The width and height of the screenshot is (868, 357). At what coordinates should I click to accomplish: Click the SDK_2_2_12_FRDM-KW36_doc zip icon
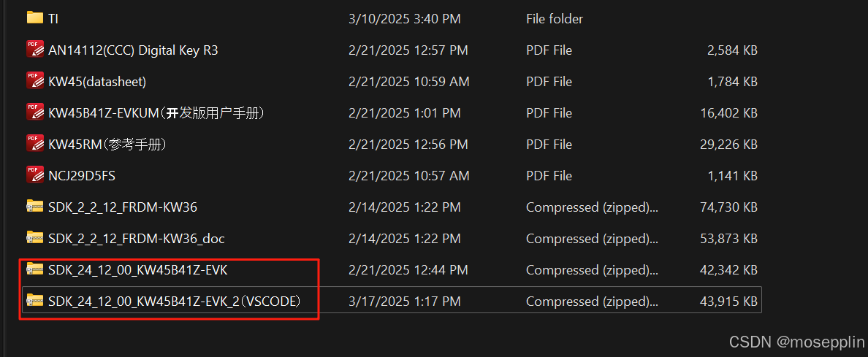click(35, 238)
